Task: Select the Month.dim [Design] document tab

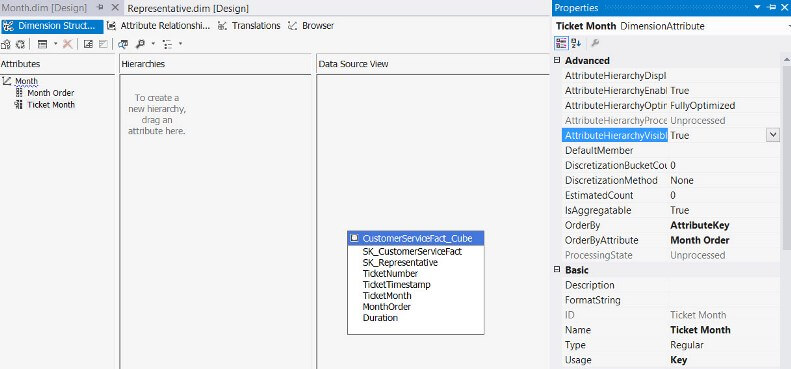Action: (x=43, y=8)
